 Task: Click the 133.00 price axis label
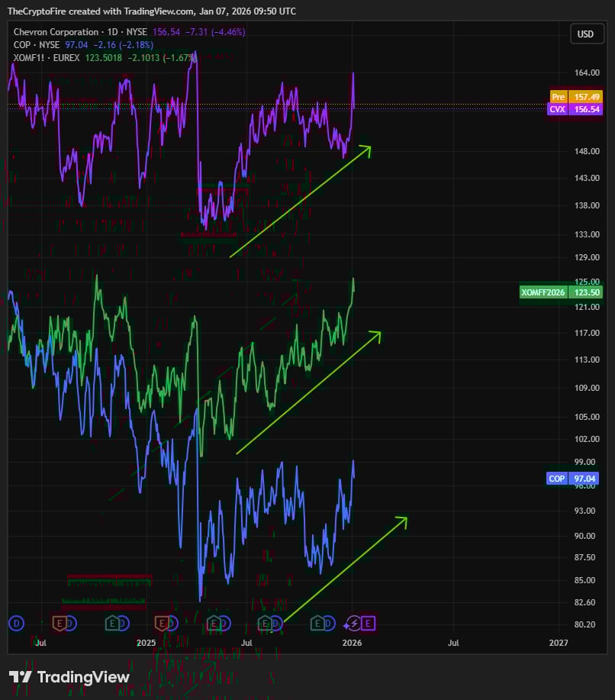pyautogui.click(x=587, y=234)
